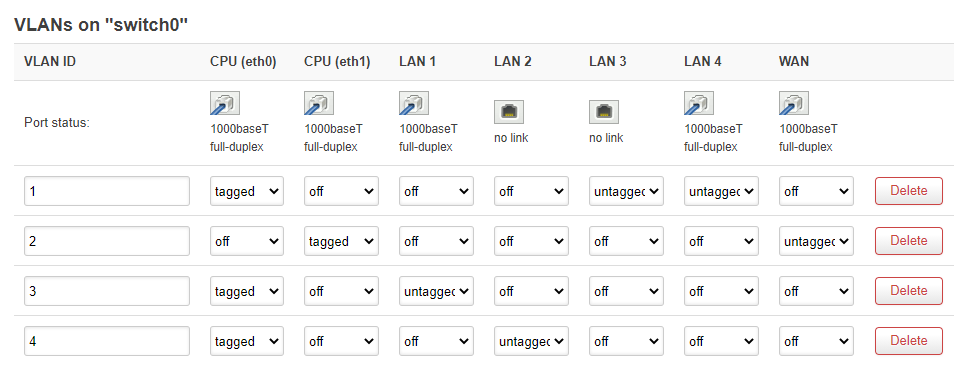Delete the VLAN 4 row

tap(908, 341)
